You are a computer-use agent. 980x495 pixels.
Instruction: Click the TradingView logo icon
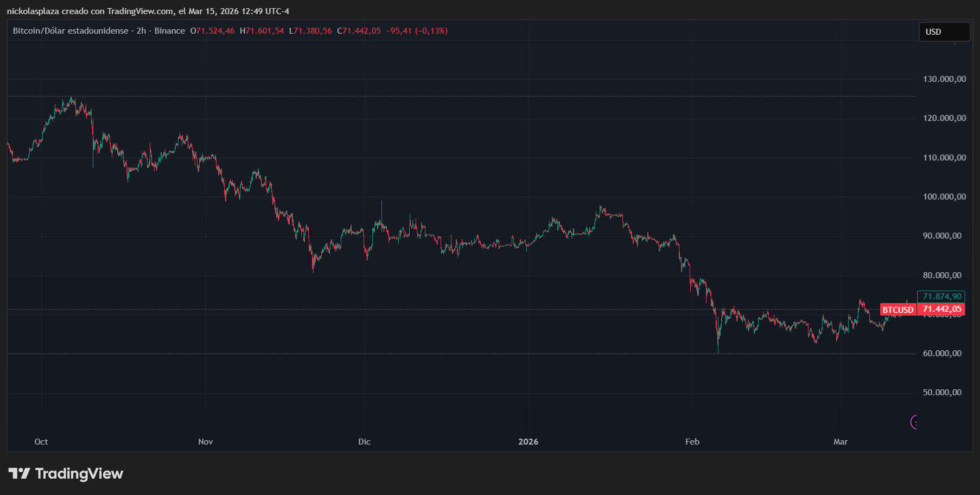click(19, 473)
